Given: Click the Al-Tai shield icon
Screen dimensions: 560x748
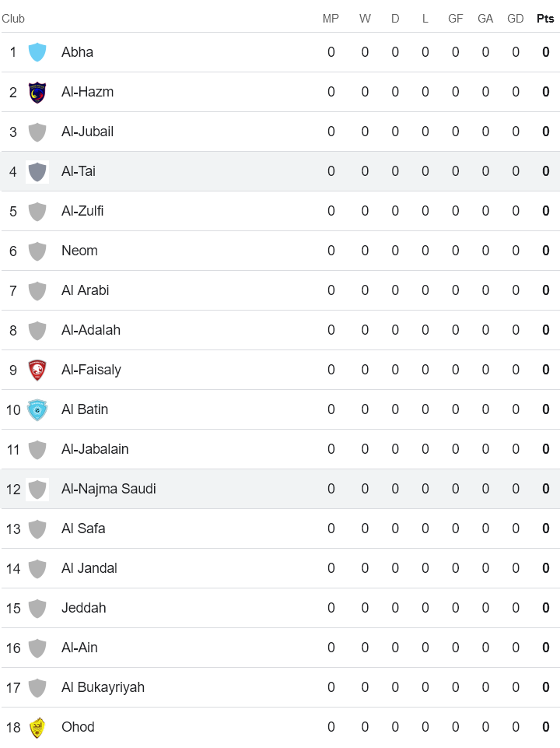Looking at the screenshot, I should point(37,171).
